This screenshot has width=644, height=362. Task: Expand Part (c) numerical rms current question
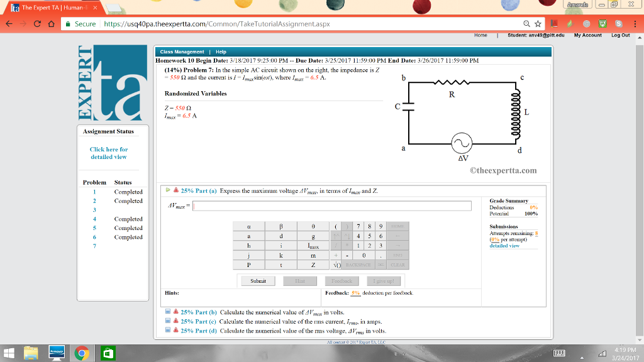pos(168,321)
